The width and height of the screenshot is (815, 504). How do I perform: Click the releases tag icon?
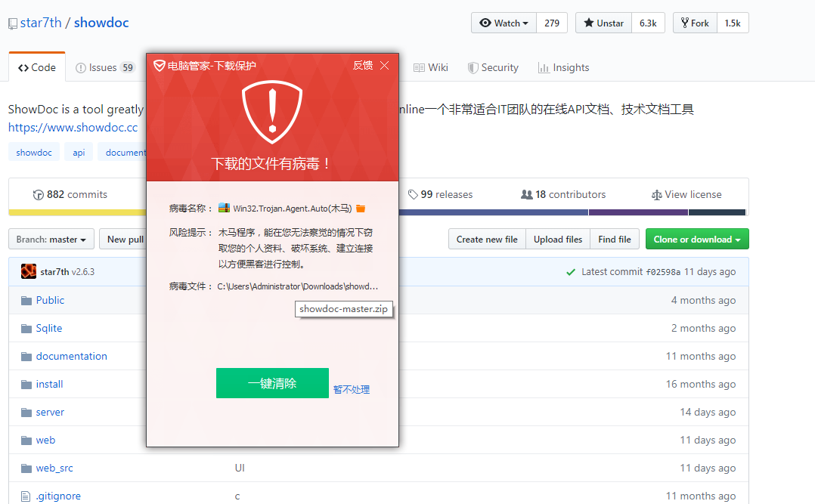pyautogui.click(x=413, y=194)
